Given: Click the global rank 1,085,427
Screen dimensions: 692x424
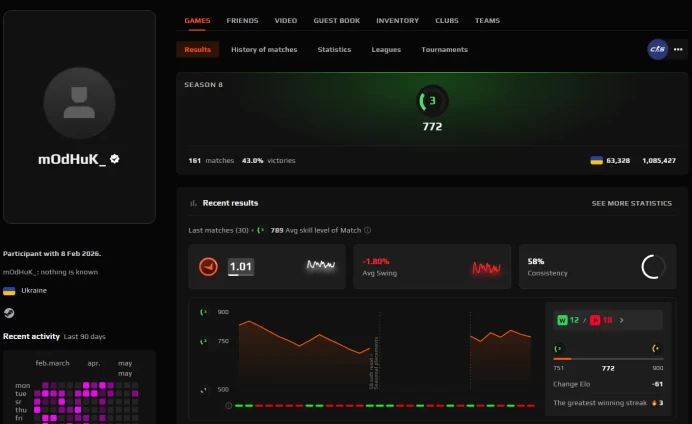Looking at the screenshot, I should tap(658, 160).
